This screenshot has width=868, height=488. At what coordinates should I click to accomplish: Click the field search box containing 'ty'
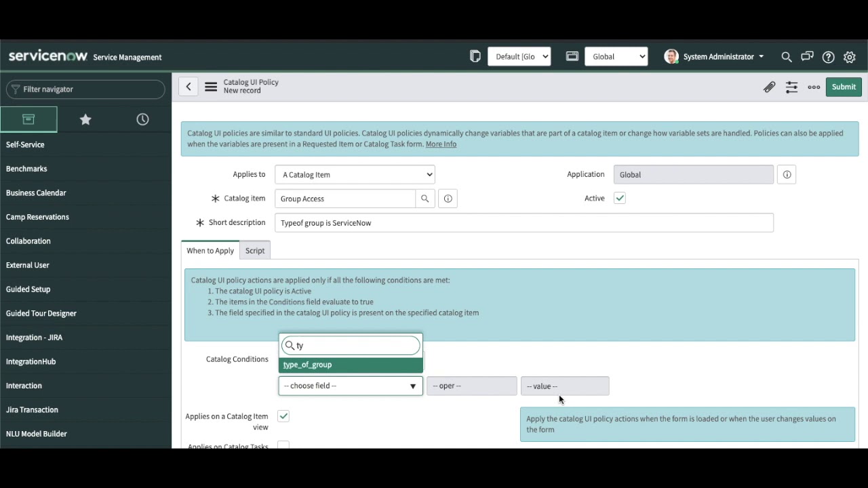(x=351, y=346)
